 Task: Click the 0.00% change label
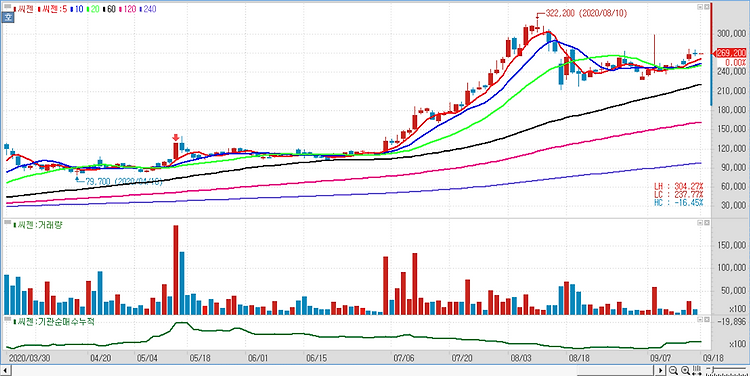tap(735, 62)
